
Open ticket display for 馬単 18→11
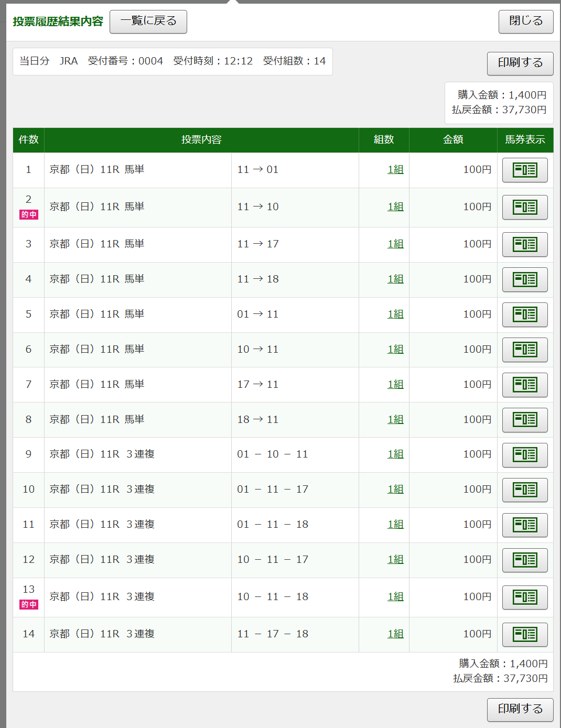coord(524,420)
